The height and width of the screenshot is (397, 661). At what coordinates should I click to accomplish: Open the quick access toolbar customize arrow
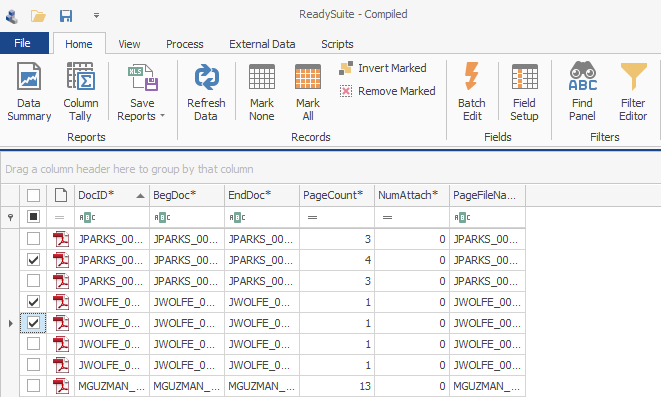(97, 16)
